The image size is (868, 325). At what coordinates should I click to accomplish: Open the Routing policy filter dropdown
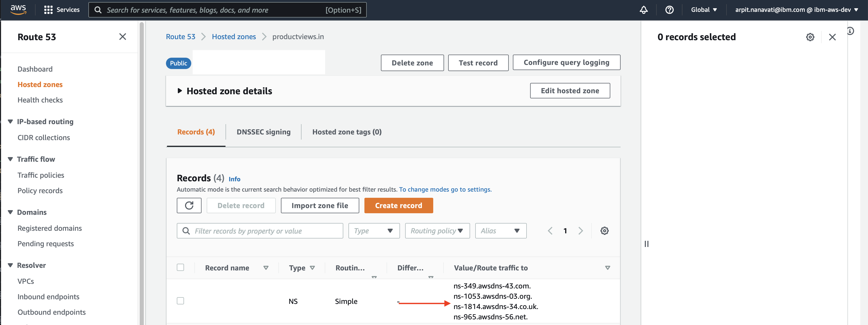437,231
